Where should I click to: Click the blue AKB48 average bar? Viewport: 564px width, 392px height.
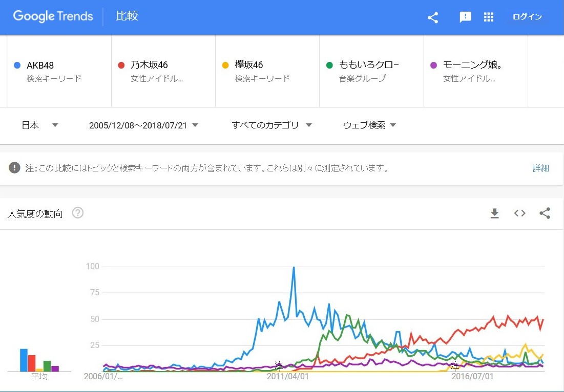click(x=24, y=360)
